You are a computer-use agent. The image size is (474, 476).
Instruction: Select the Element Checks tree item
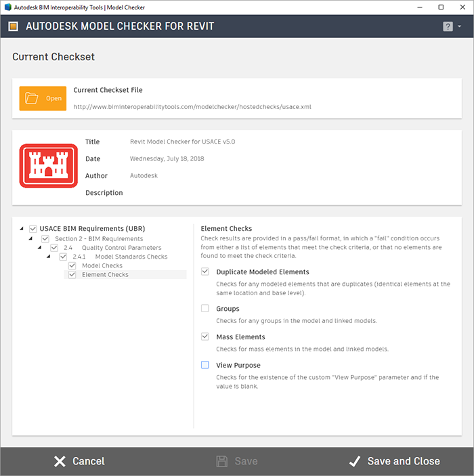pyautogui.click(x=105, y=275)
